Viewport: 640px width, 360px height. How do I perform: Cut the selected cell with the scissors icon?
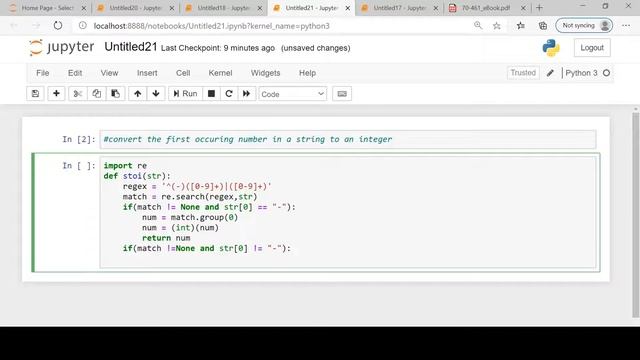pyautogui.click(x=78, y=94)
